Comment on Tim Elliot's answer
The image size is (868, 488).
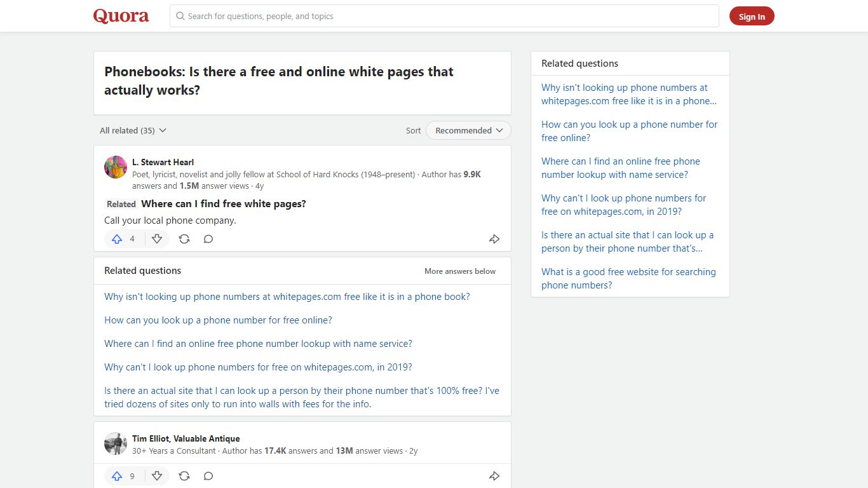(208, 476)
